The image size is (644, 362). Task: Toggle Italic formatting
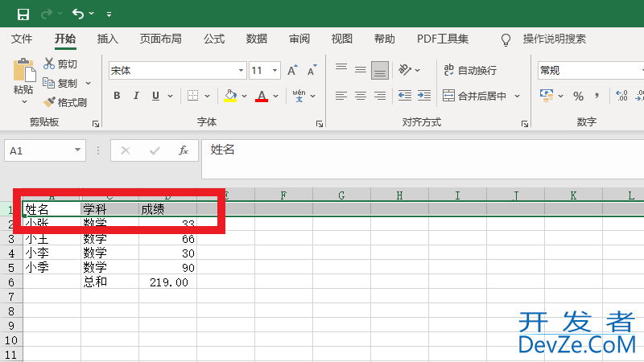click(136, 96)
